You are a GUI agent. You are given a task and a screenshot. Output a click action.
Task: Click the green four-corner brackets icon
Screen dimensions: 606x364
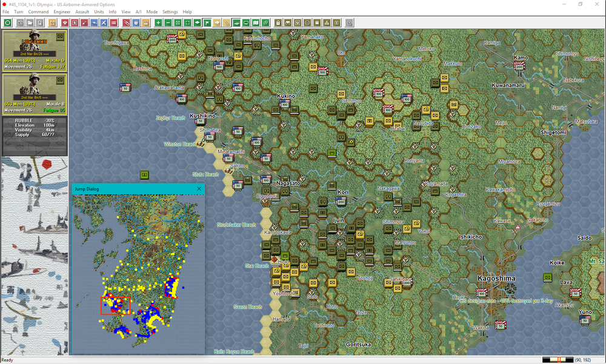(x=187, y=23)
